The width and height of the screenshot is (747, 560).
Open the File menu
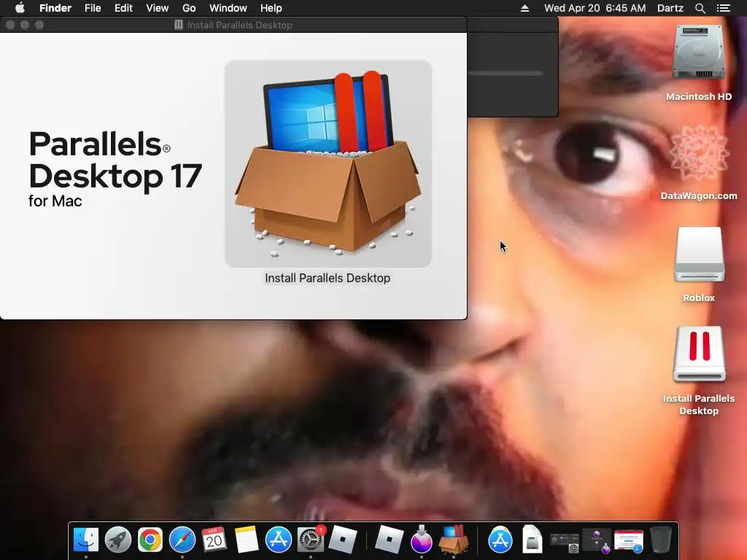[x=93, y=8]
